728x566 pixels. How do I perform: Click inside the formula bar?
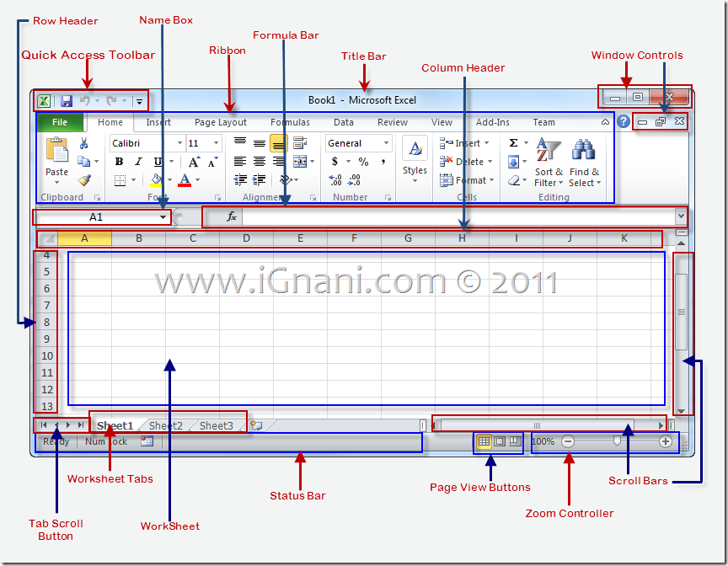421,216
